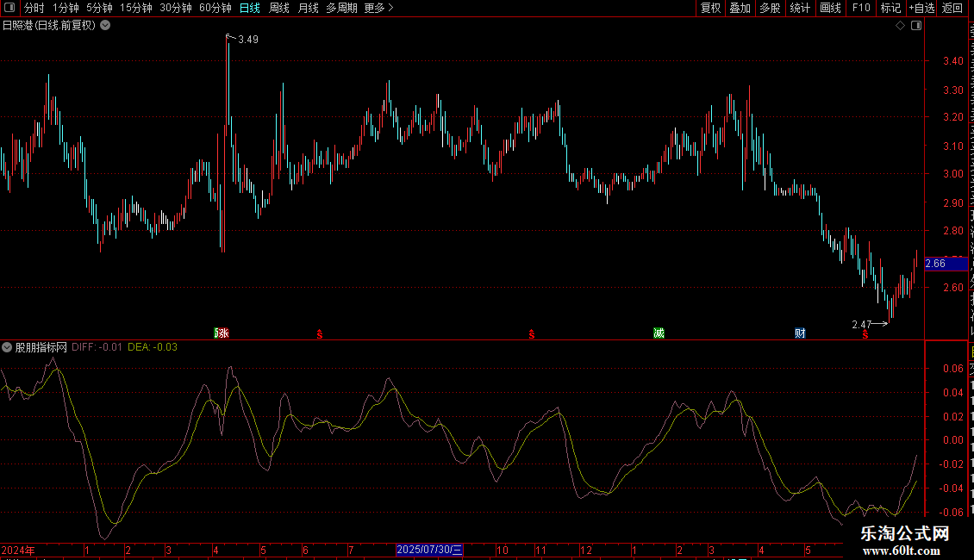Click the S marker near month 6

(320, 334)
